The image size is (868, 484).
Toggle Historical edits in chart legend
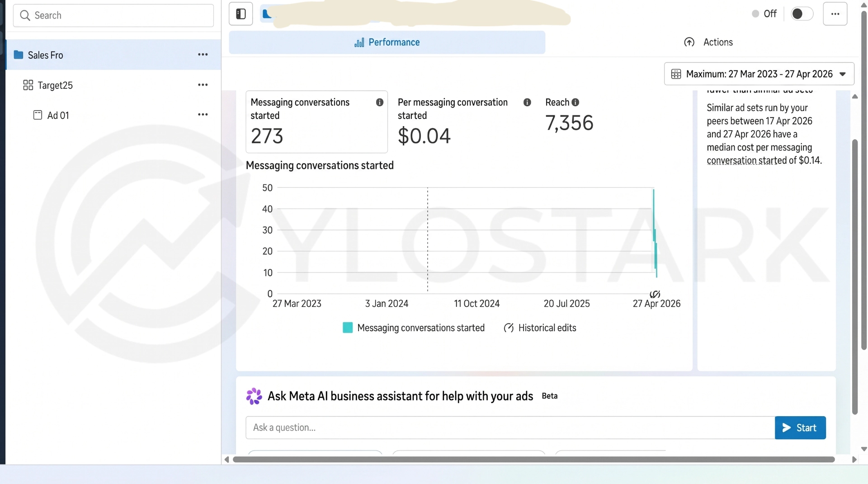pos(540,328)
